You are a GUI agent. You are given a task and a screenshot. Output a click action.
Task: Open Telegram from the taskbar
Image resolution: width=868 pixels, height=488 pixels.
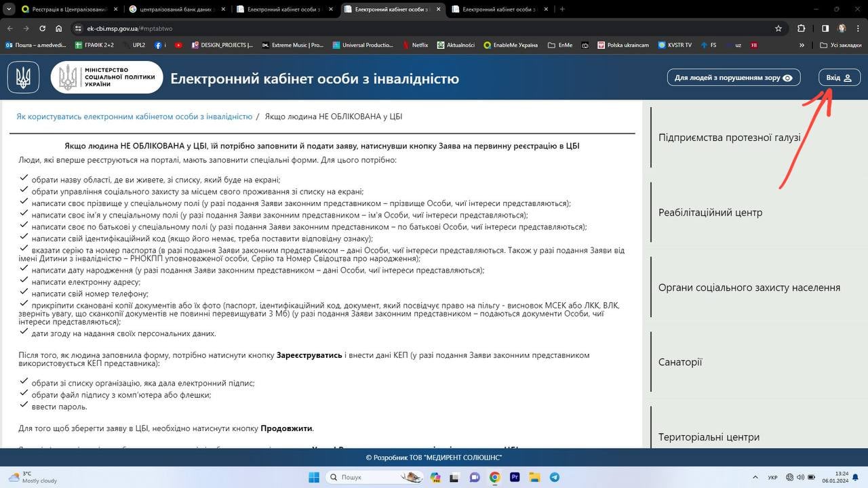[x=554, y=477]
